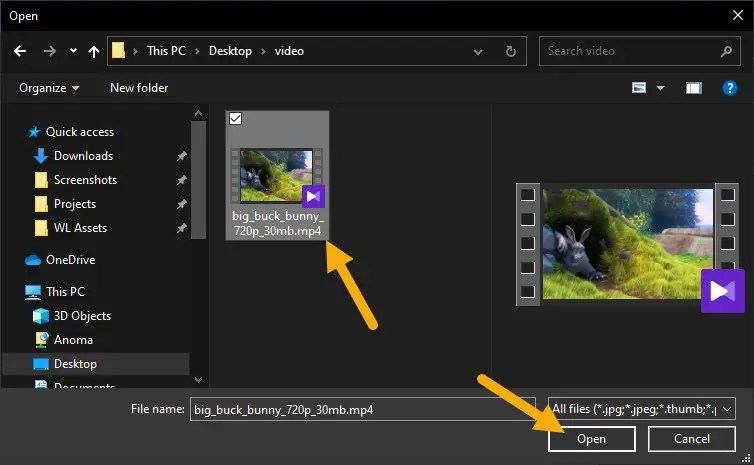Screen dimensions: 754x465
Task: Click the pin icon next to Projects
Action: click(x=181, y=204)
